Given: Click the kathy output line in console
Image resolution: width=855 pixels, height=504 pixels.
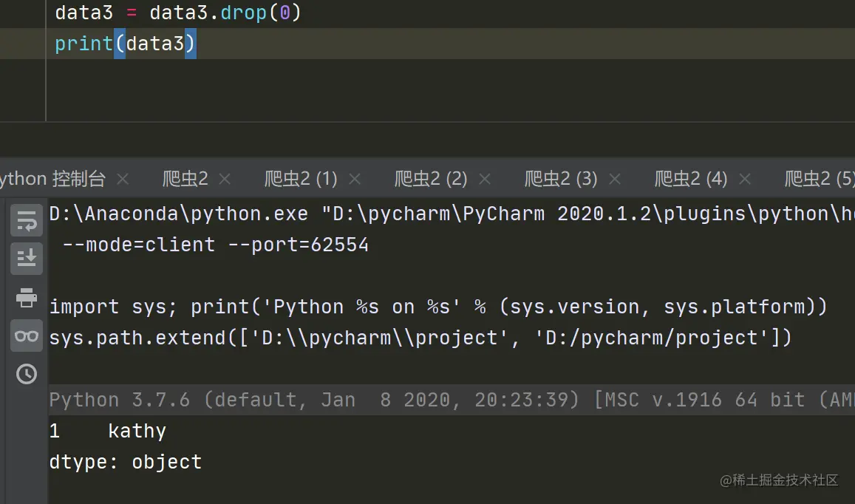Looking at the screenshot, I should click(x=137, y=431).
